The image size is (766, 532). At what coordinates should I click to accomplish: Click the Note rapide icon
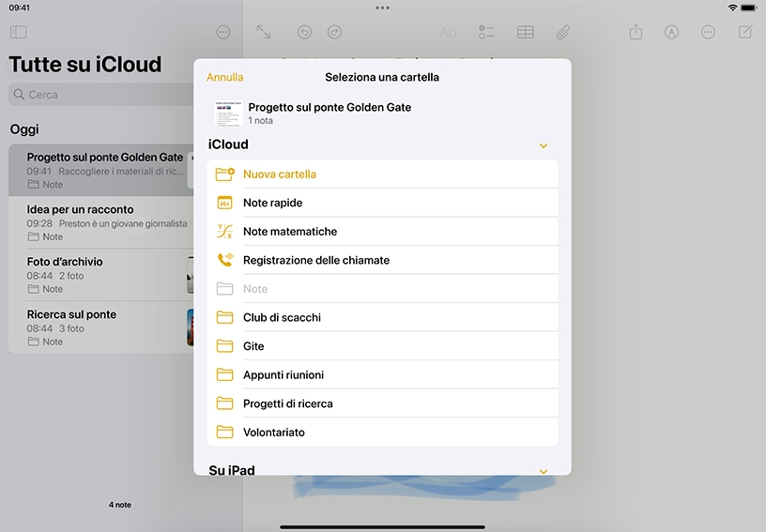pyautogui.click(x=224, y=203)
